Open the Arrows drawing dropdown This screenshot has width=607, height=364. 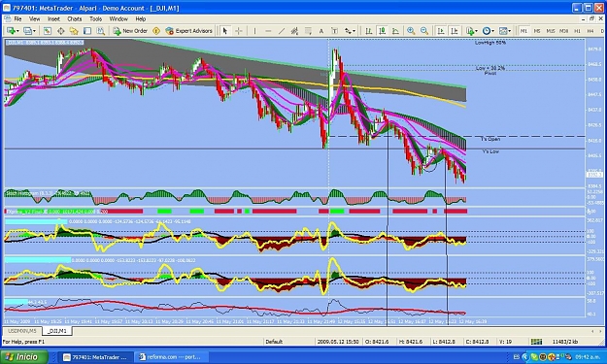point(350,31)
